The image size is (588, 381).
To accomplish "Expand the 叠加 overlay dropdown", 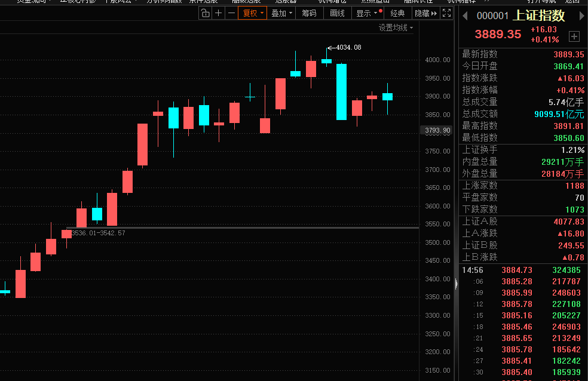I will click(281, 13).
